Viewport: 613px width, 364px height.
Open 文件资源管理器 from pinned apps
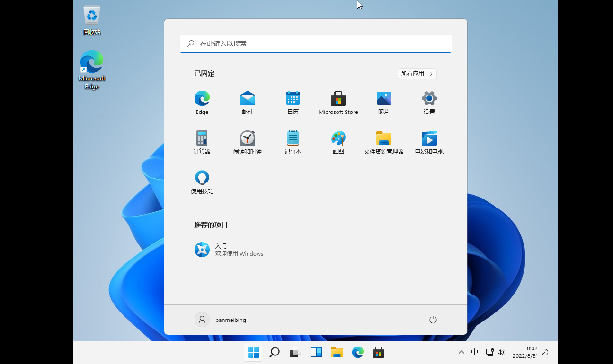point(384,143)
